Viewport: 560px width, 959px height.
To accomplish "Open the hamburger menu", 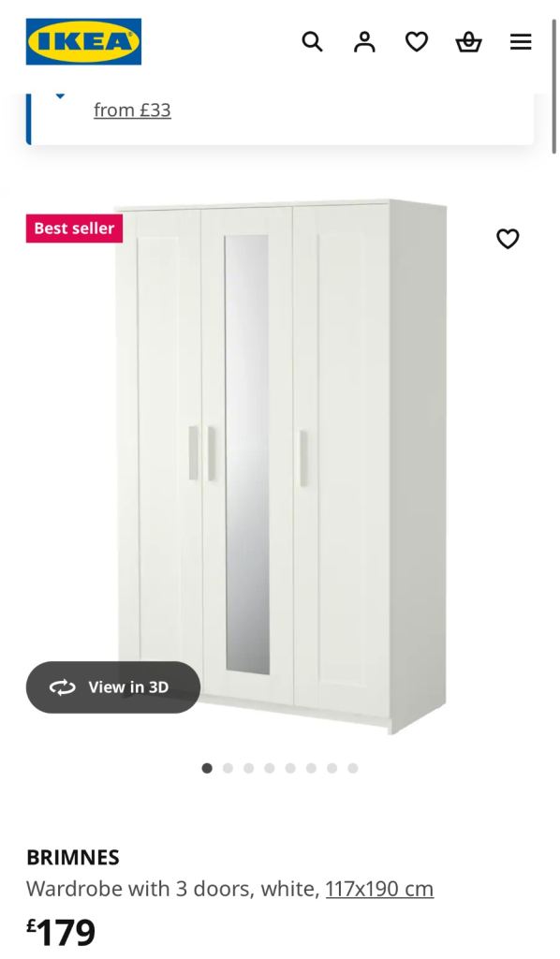I will (x=521, y=41).
